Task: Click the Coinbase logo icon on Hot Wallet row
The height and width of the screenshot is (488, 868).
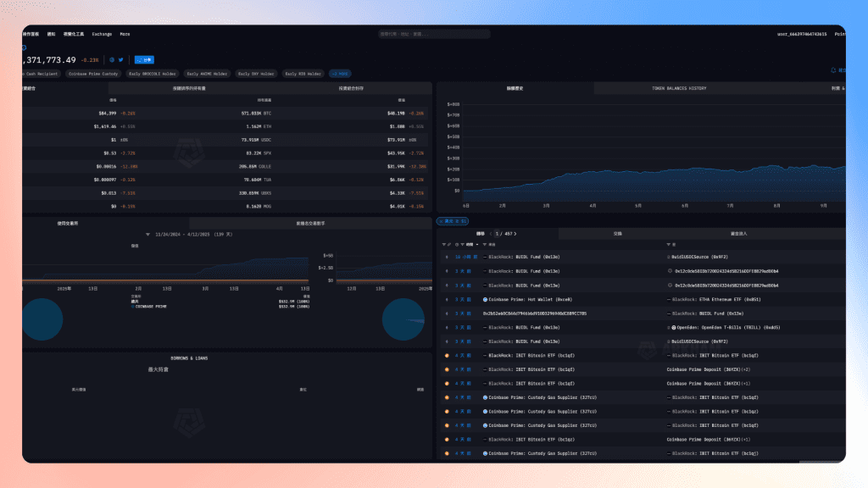Action: pyautogui.click(x=485, y=300)
